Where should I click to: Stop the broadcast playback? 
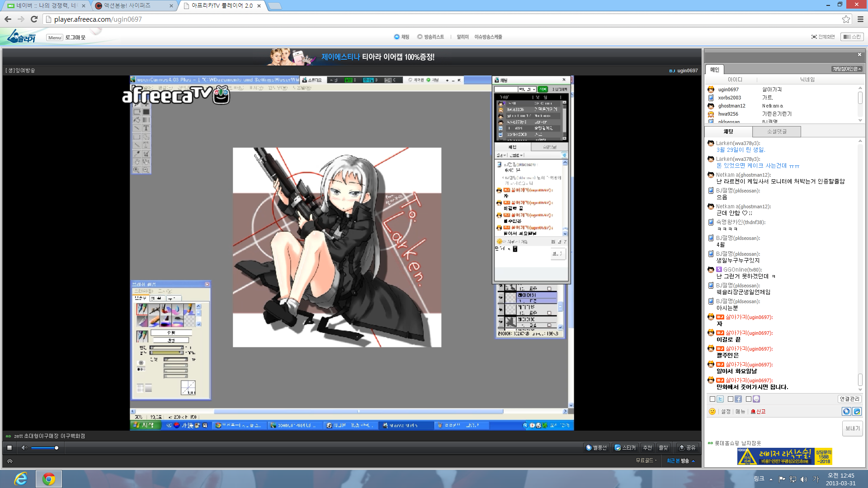[x=9, y=448]
